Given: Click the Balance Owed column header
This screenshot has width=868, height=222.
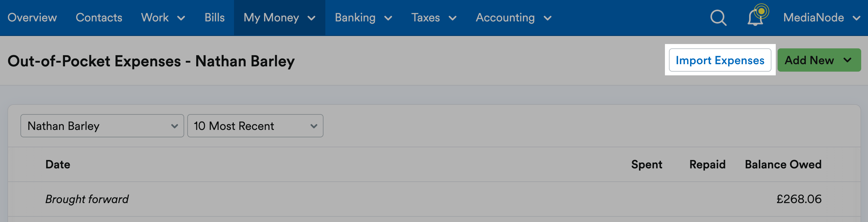Looking at the screenshot, I should 783,164.
